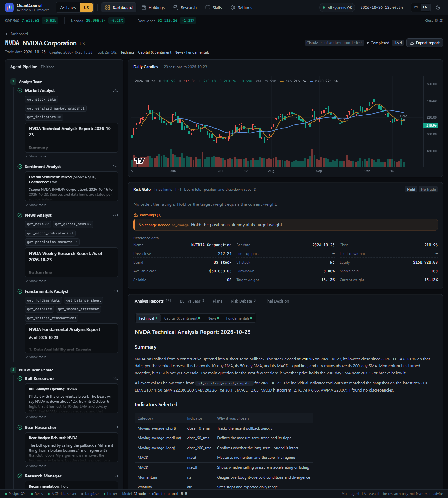The width and height of the screenshot is (448, 498).
Task: Select the US market toggle
Action: tap(86, 7)
